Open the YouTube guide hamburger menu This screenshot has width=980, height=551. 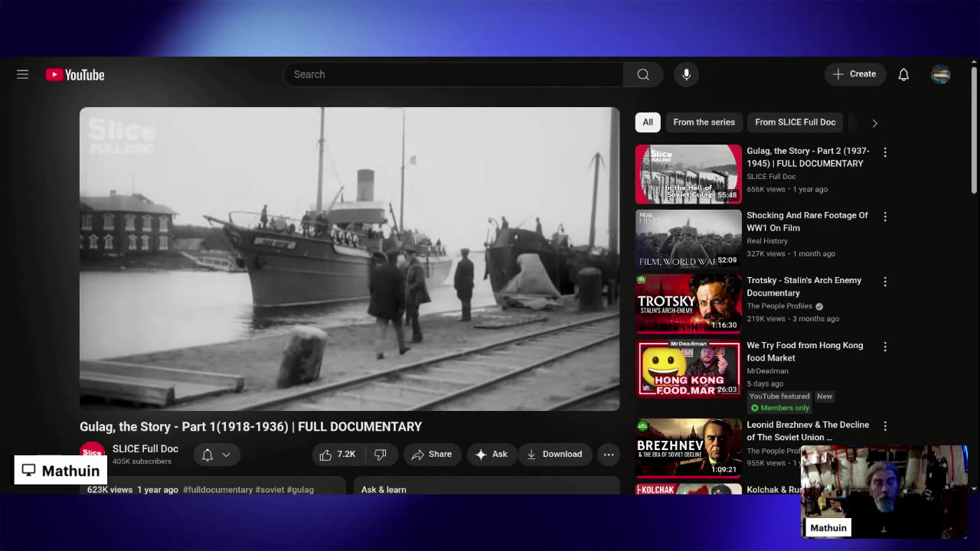(x=22, y=74)
